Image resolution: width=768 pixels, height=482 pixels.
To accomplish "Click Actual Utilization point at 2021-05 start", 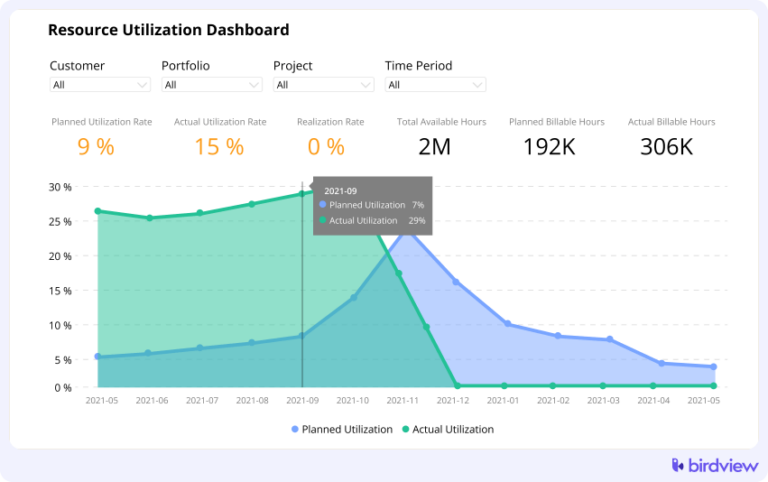I will pyautogui.click(x=98, y=211).
